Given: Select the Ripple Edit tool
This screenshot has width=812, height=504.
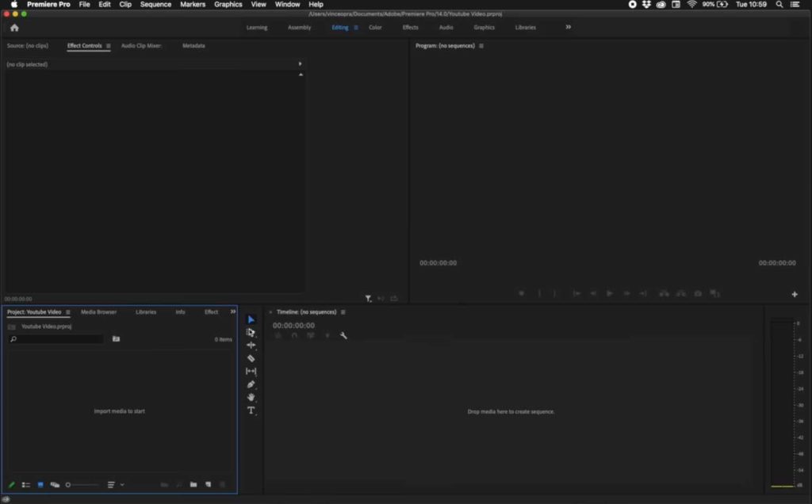Looking at the screenshot, I should [x=251, y=346].
